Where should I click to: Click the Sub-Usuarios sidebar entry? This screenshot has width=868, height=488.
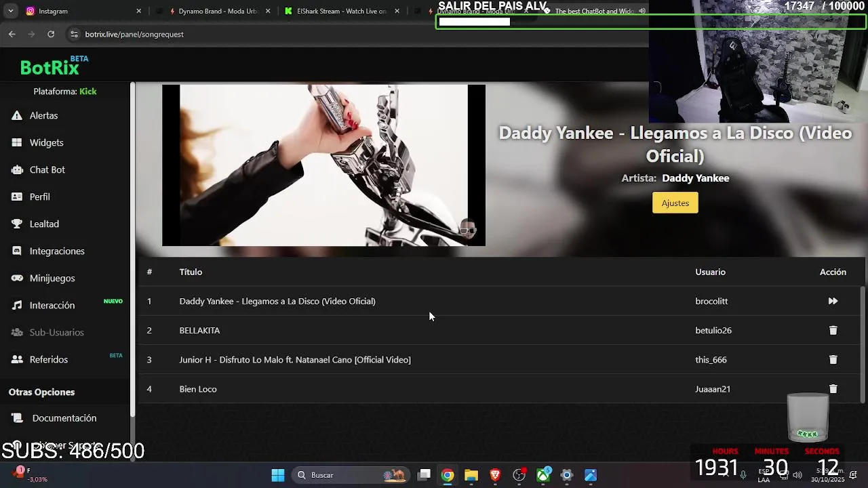(56, 333)
